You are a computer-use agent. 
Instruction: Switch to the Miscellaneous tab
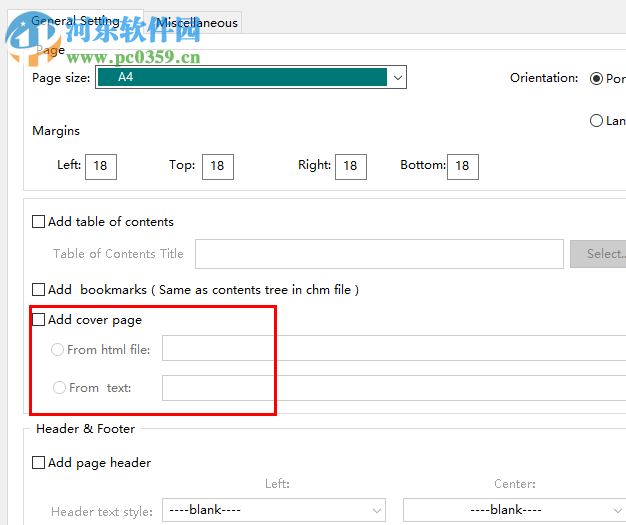193,23
